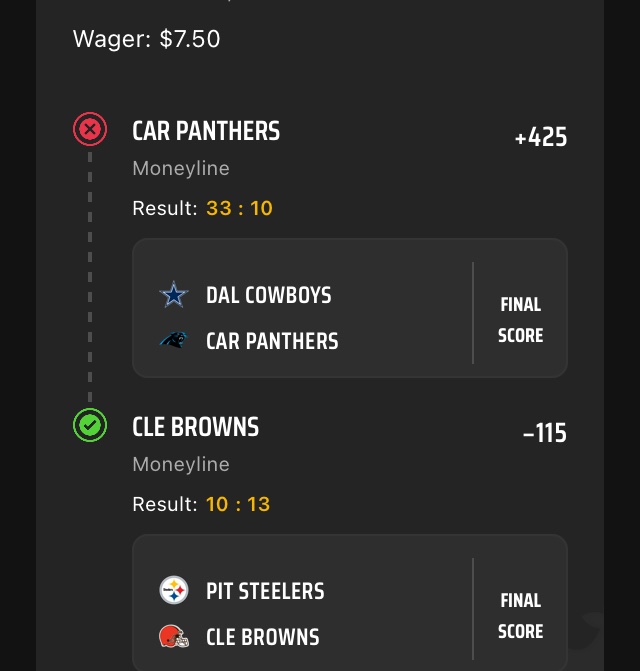This screenshot has width=640, height=671.
Task: Click the Cleveland Browns helmet logo
Action: (x=174, y=637)
